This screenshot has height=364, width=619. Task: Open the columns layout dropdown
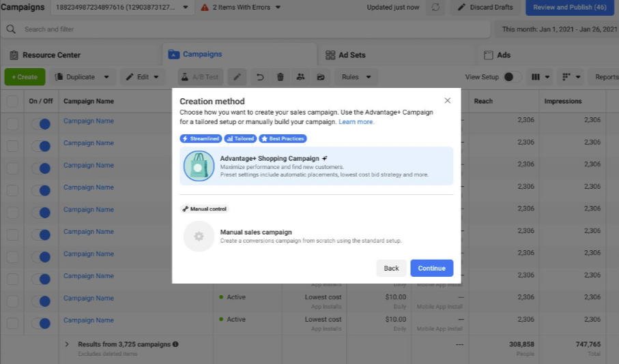click(541, 77)
